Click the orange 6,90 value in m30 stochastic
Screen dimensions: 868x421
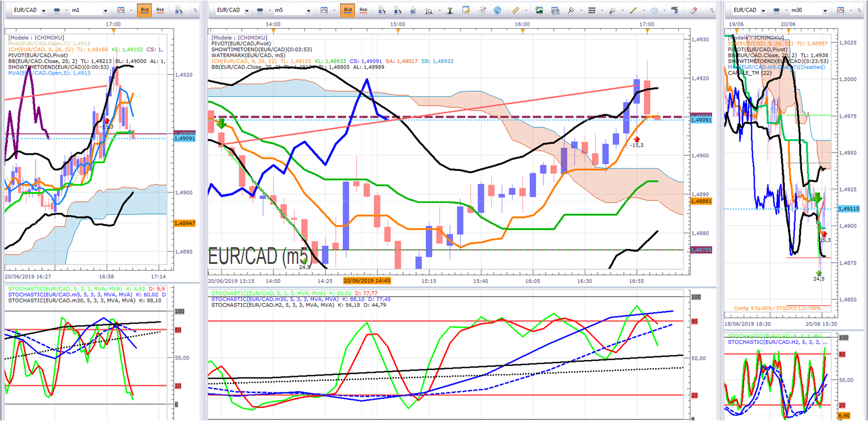844,415
